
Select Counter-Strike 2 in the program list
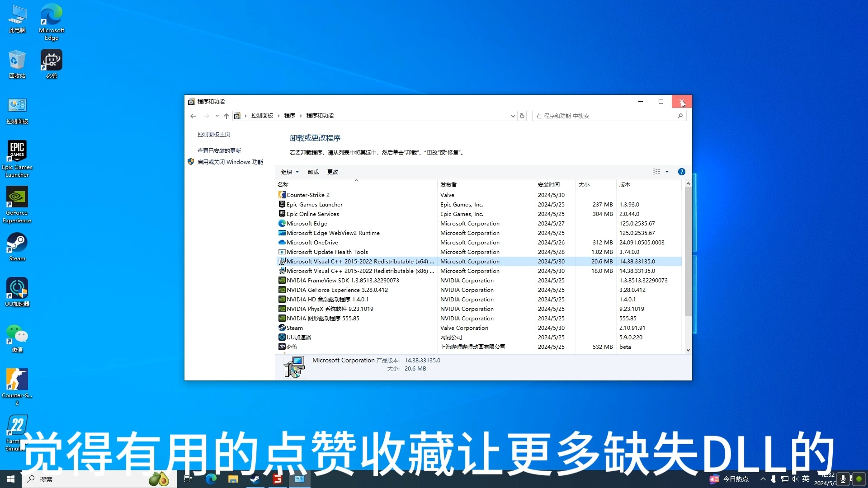tap(308, 195)
